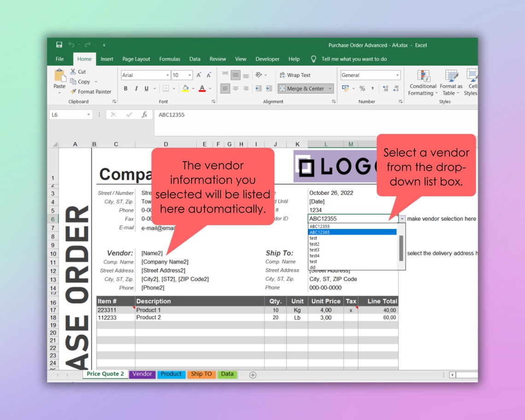Toggle bold formatting
This screenshot has height=420, width=525.
point(125,87)
